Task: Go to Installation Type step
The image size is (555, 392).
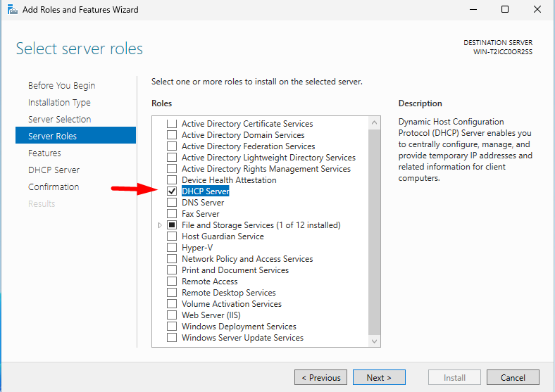Action: [x=59, y=103]
